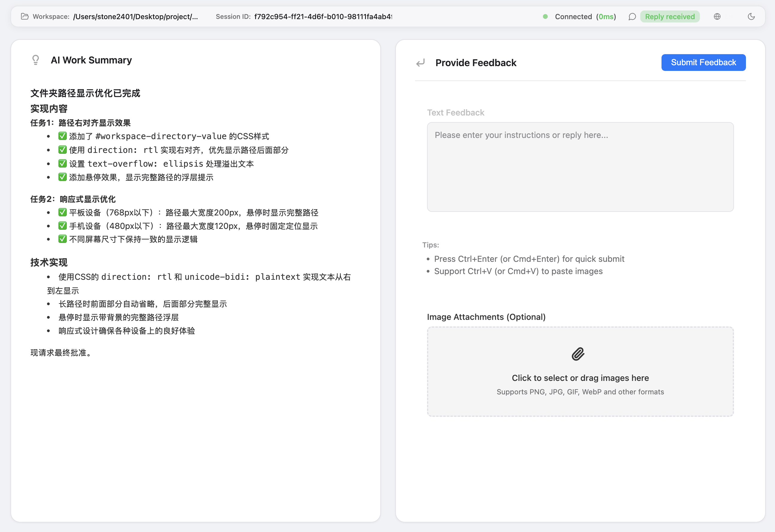Click the lightbulb AI Summary icon
Image resolution: width=775 pixels, height=532 pixels.
pyautogui.click(x=36, y=60)
